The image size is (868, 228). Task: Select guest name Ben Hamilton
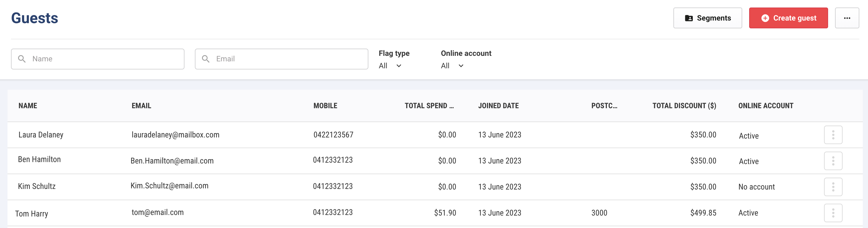(39, 159)
